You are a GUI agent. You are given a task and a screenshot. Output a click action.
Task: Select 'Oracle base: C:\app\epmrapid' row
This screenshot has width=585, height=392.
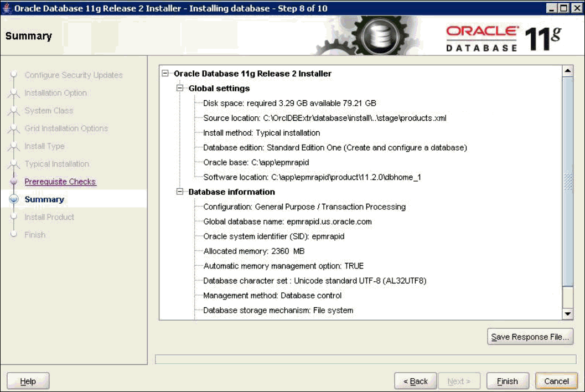(256, 162)
